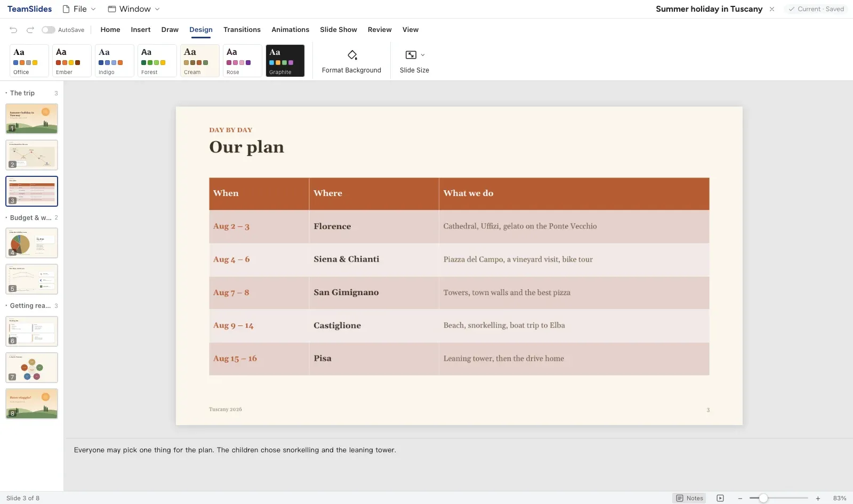Click the zoom slider handle

click(x=763, y=498)
